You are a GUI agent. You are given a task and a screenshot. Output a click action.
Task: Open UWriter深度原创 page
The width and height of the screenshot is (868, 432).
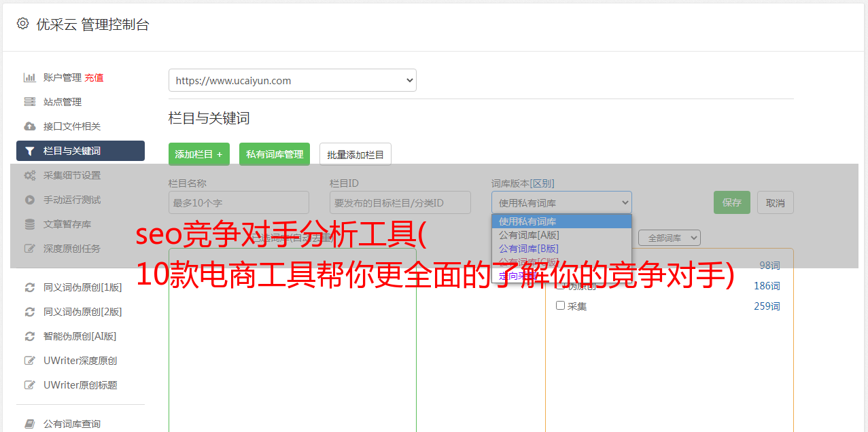[x=80, y=361]
